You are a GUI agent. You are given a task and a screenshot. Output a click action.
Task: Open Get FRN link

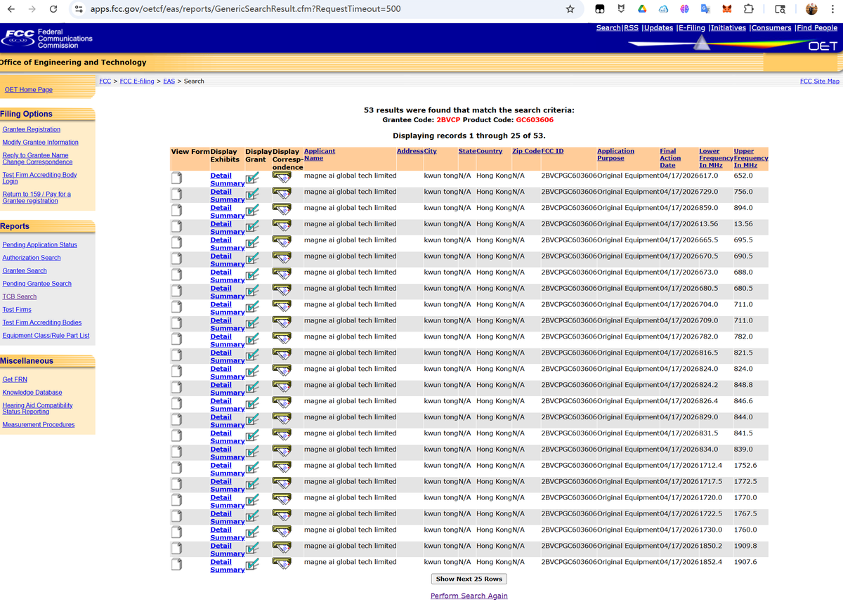click(15, 379)
